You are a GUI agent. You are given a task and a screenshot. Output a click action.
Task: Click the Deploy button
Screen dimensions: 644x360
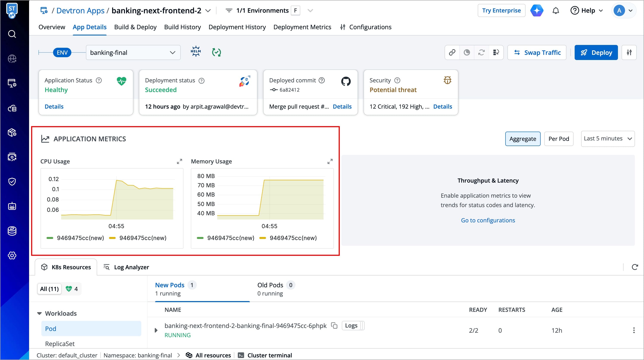pos(596,53)
